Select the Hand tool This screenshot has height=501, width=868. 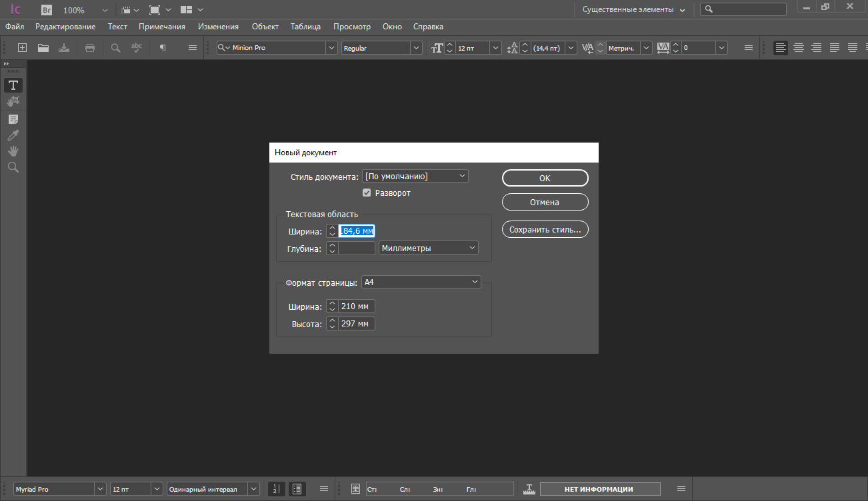tap(13, 151)
